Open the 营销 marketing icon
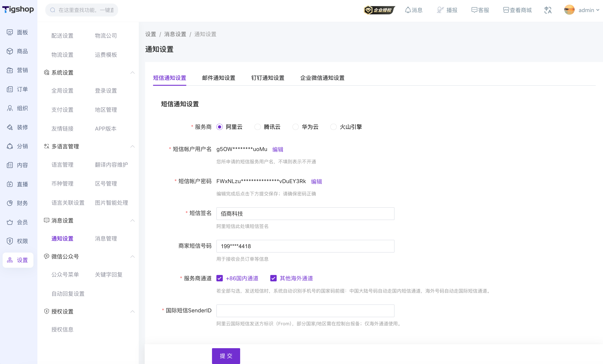This screenshot has height=364, width=603. [x=10, y=70]
